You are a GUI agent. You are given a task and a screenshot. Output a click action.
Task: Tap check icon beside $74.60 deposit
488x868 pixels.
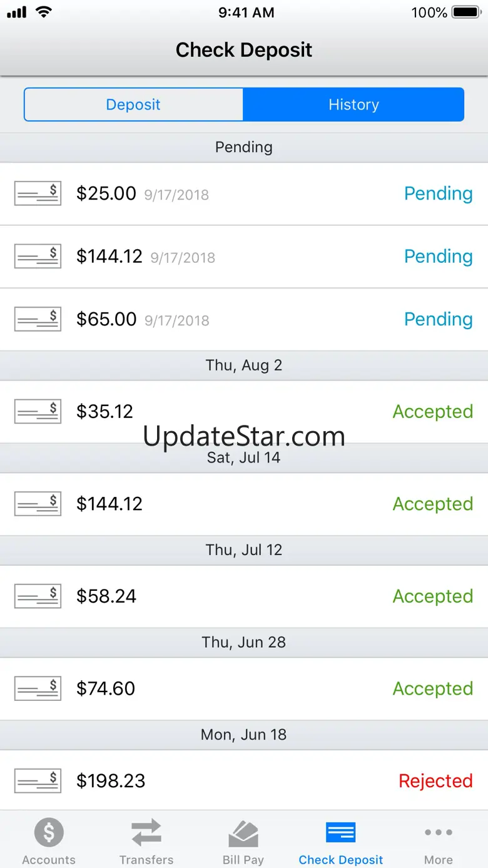(38, 688)
